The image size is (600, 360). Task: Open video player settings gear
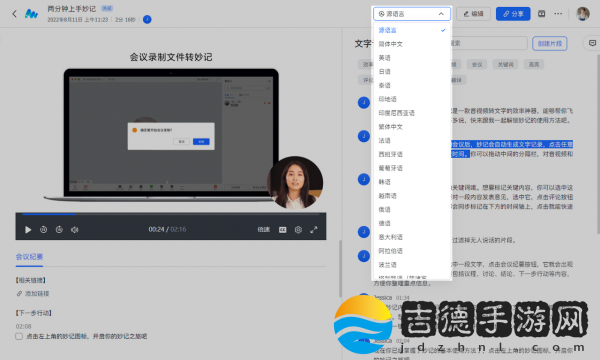point(298,230)
